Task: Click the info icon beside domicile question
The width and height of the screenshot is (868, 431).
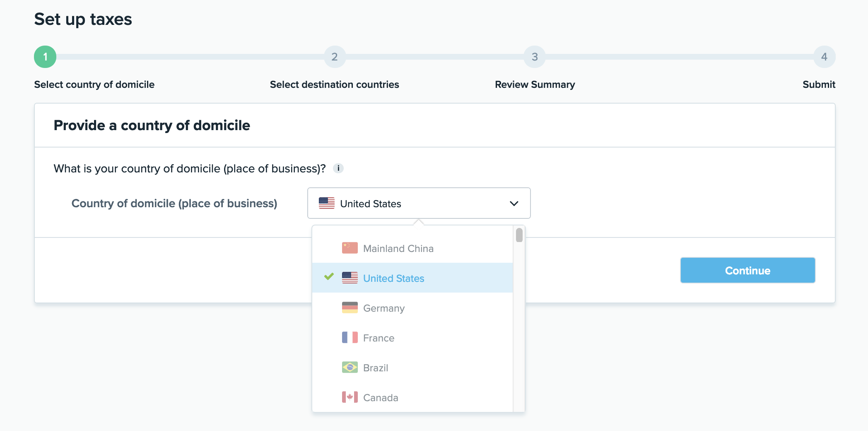Action: pos(338,168)
